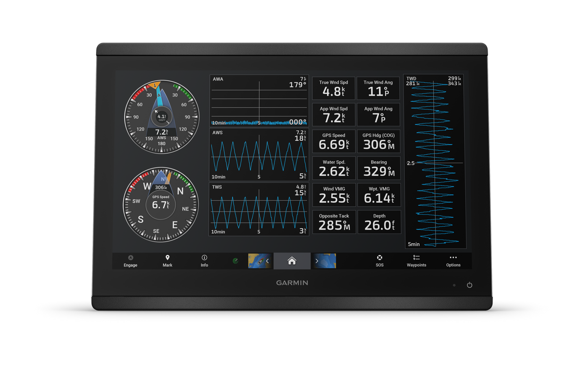Tap the GARMIN logo on the bezel
Image resolution: width=588 pixels, height=380 pixels.
click(x=292, y=283)
